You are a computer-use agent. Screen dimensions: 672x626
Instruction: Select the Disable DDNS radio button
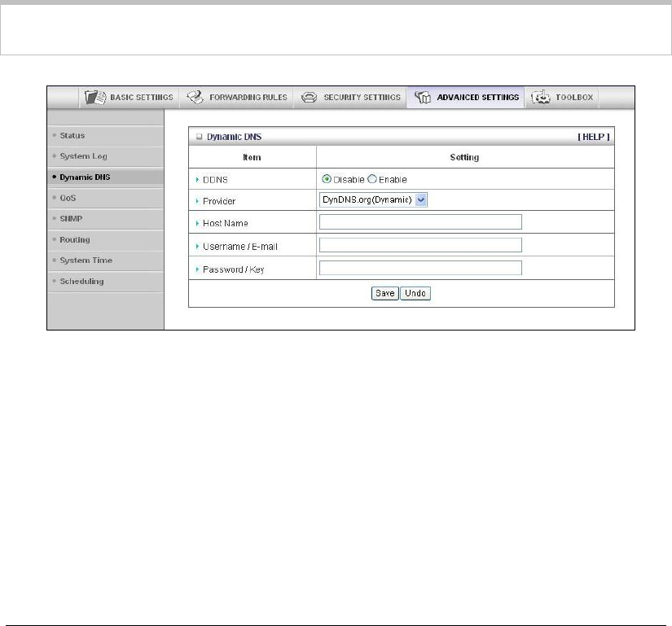point(327,179)
